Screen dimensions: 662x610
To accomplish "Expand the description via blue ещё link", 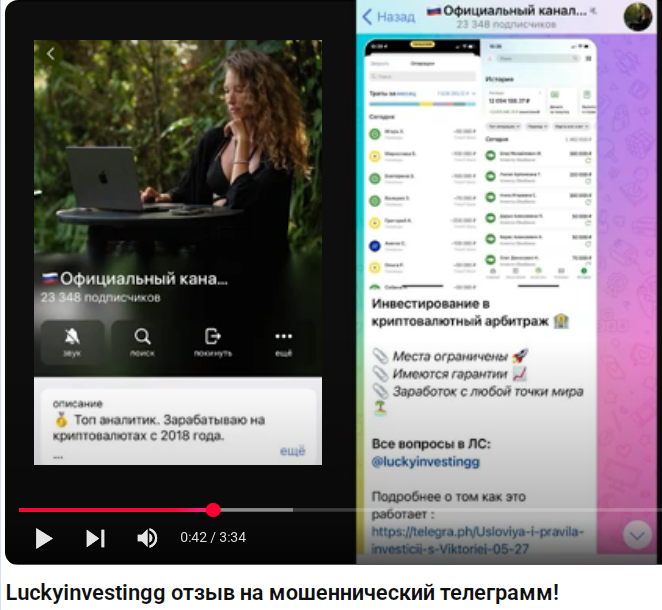I will 292,452.
